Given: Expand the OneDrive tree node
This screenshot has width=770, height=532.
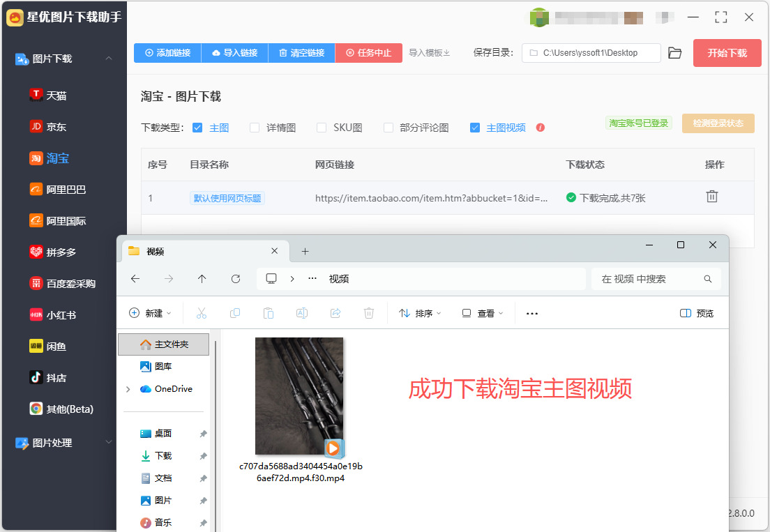Looking at the screenshot, I should (x=128, y=389).
